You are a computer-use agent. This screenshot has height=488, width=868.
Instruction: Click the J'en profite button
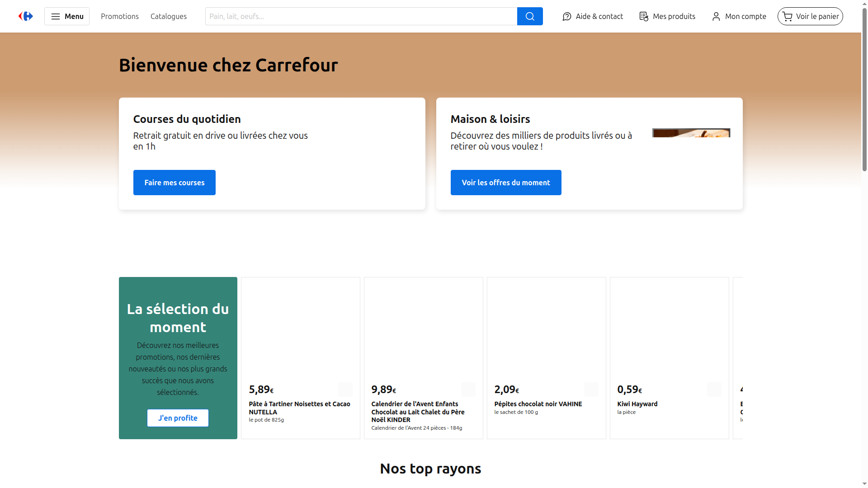(178, 418)
